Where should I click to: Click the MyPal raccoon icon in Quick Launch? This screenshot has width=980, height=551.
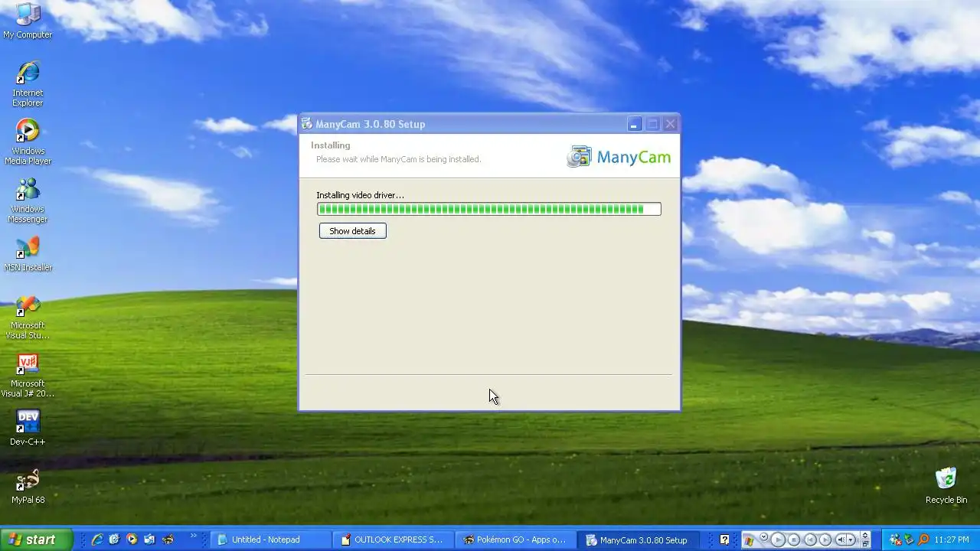click(x=167, y=540)
